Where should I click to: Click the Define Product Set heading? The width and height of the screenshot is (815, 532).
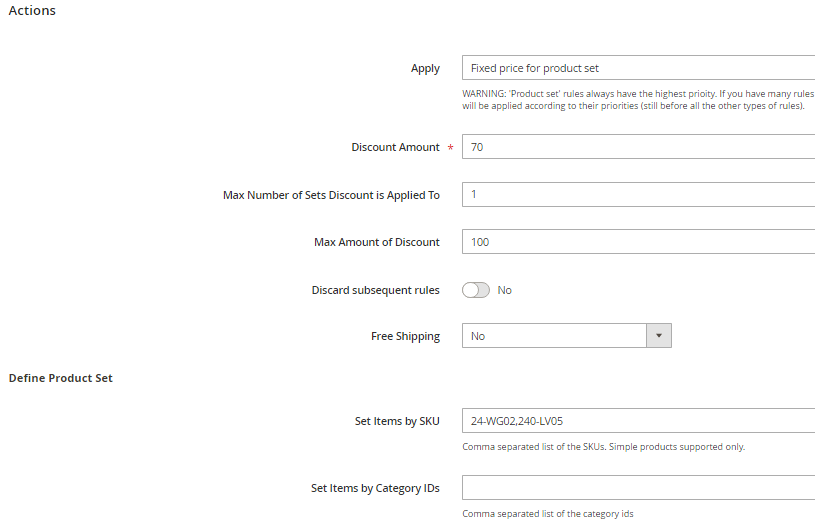tap(61, 378)
